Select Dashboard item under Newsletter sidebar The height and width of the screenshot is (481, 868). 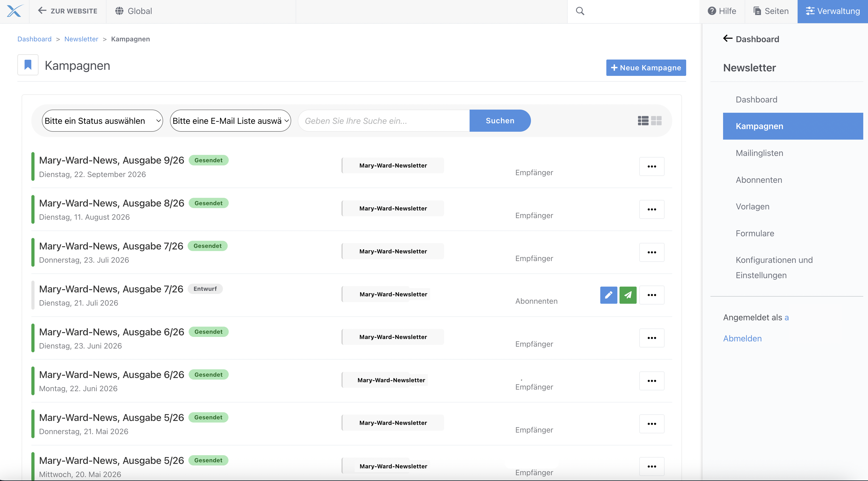[757, 99]
